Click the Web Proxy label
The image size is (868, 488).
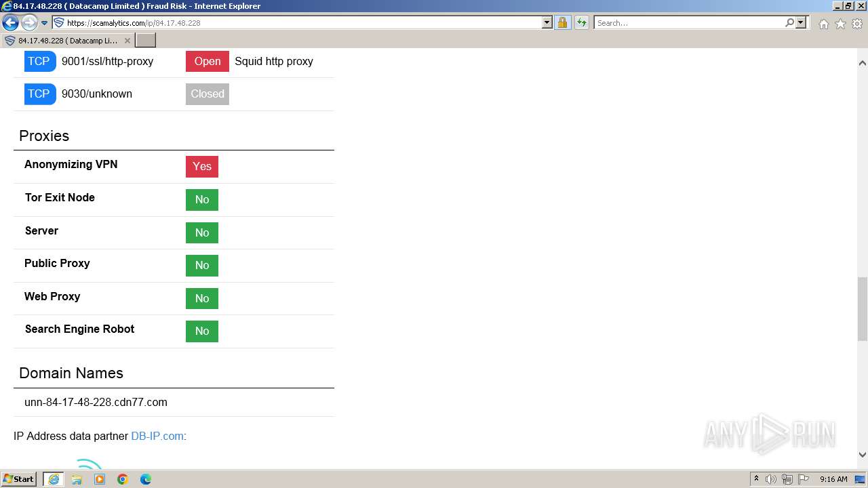tap(52, 296)
